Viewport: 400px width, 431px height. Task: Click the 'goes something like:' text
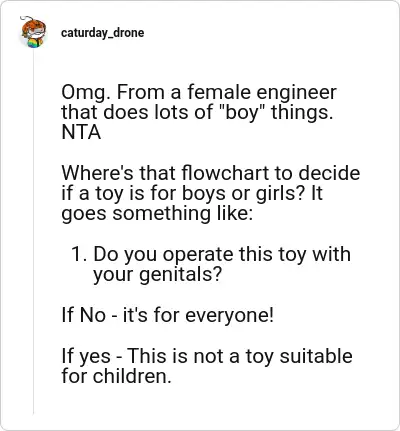point(157,214)
